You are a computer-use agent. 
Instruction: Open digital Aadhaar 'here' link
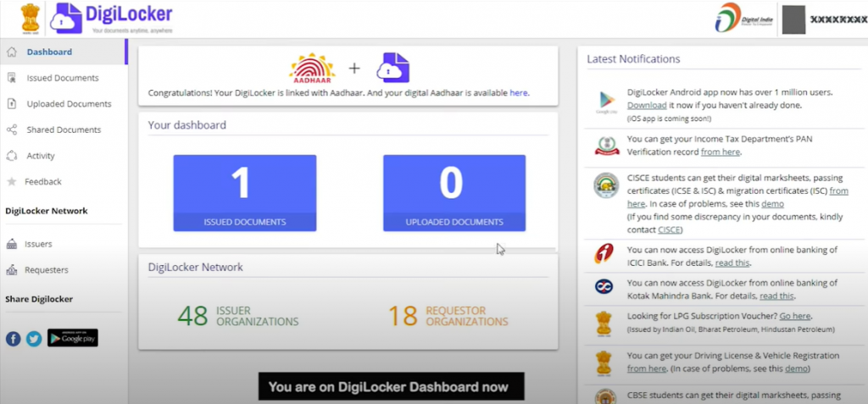(519, 93)
